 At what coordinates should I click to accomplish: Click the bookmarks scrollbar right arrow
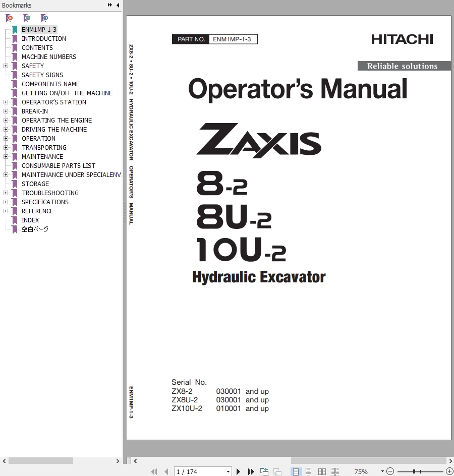coord(118,461)
